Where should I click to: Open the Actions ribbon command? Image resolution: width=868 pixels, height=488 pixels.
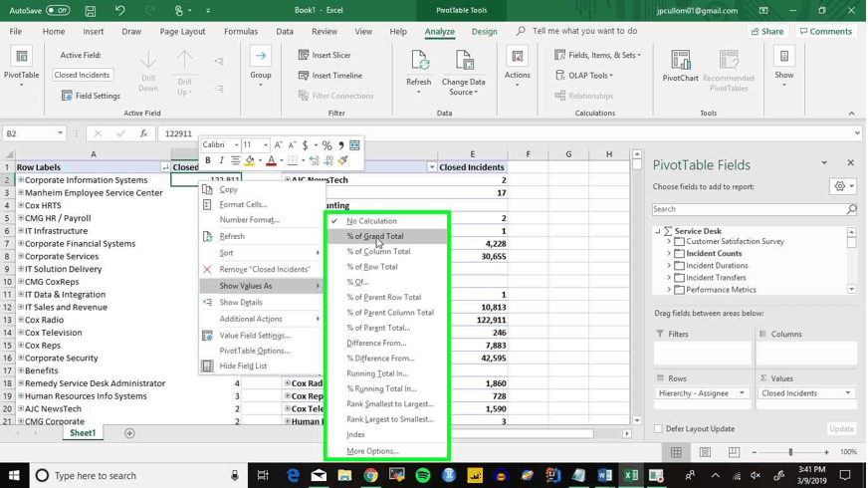pos(517,66)
